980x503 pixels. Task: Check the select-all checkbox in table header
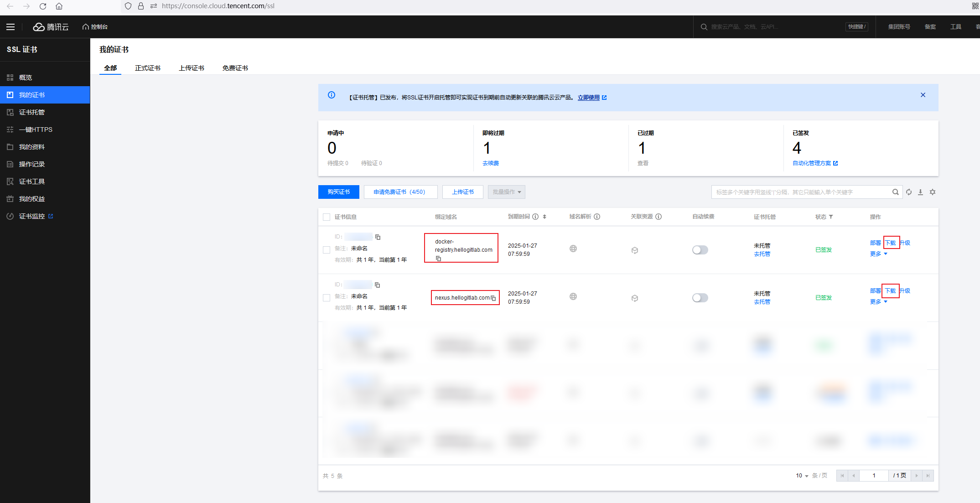click(x=327, y=217)
